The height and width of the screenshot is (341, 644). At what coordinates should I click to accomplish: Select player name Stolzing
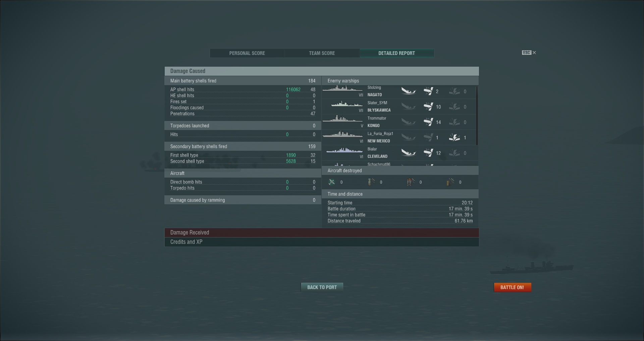coord(374,87)
